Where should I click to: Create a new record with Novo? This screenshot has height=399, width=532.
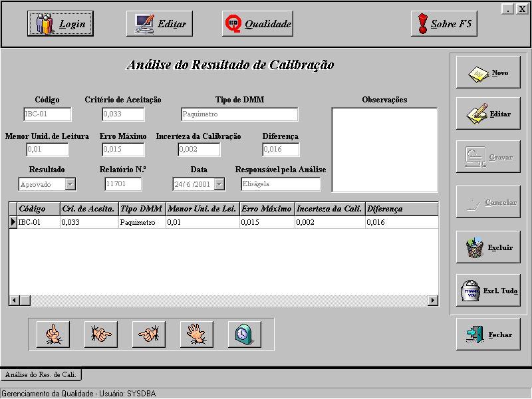click(x=488, y=72)
